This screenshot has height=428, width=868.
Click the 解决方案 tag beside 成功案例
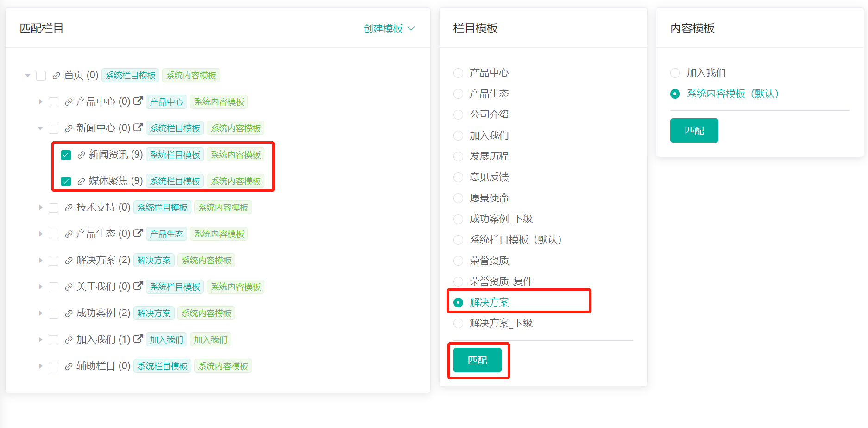[x=154, y=313]
